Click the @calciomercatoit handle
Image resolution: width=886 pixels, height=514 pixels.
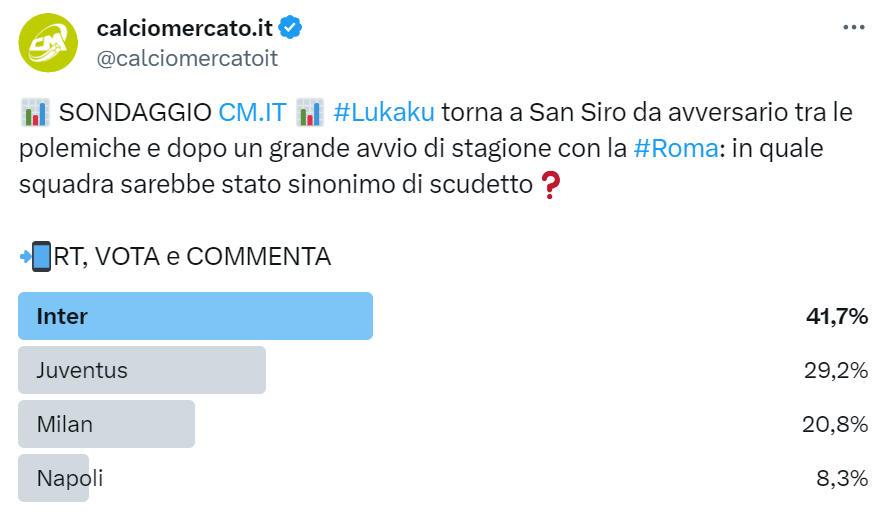(187, 58)
